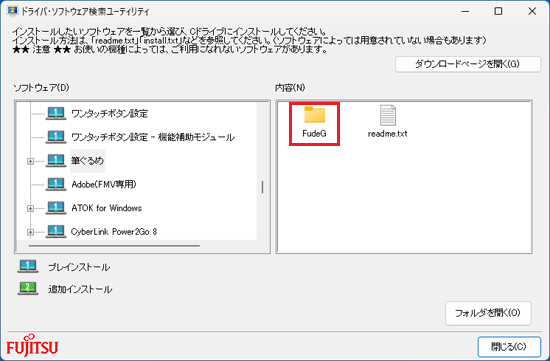Click the プレインストール legend text
Viewport: 550px width, 361px height.
79,267
